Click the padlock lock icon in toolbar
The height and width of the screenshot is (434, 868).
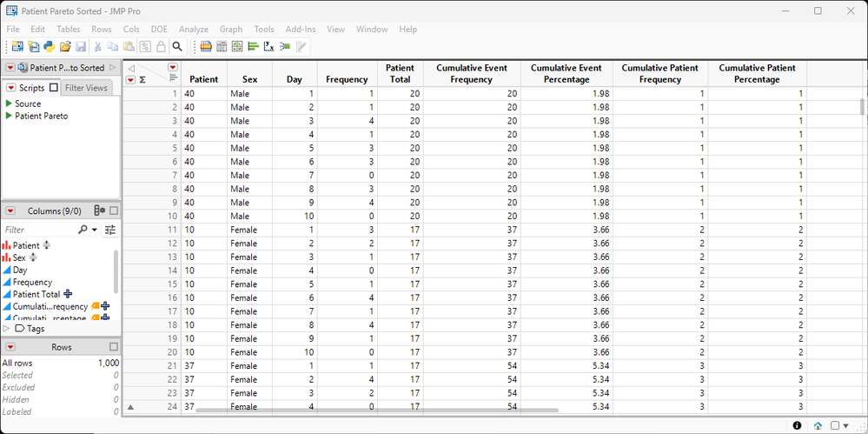pos(161,47)
